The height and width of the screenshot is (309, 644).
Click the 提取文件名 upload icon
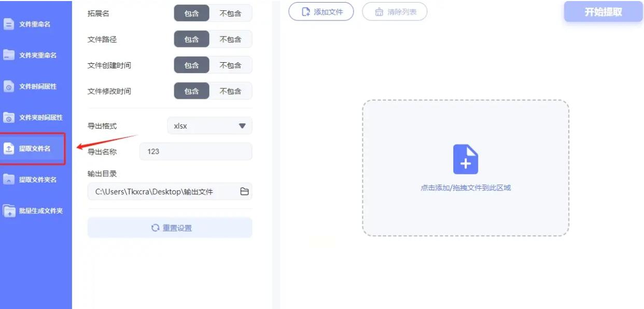(9, 149)
